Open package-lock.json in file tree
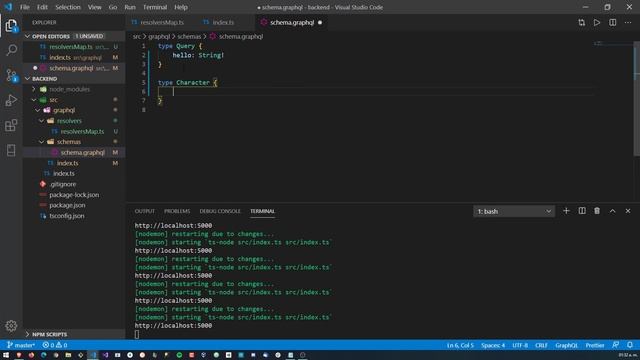Viewport: 640px width, 360px height. pyautogui.click(x=74, y=195)
